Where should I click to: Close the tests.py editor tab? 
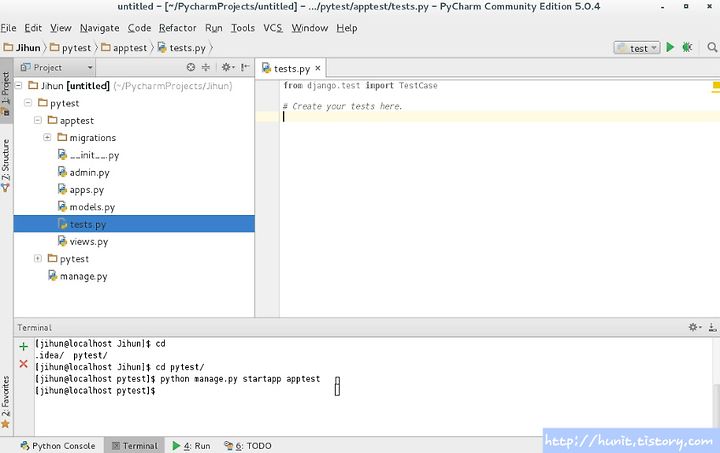tap(318, 68)
